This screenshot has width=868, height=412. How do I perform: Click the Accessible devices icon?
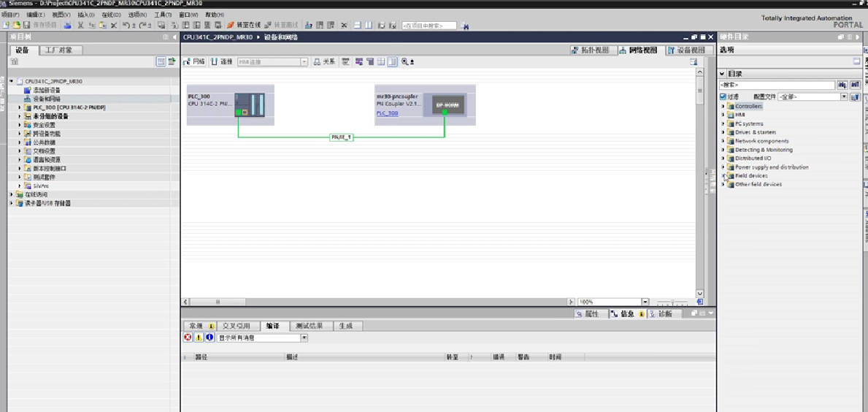(308, 25)
